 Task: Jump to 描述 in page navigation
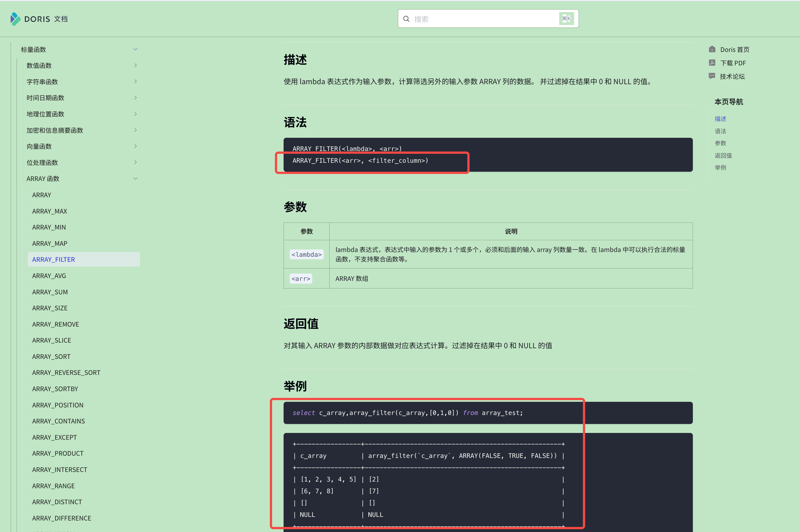[720, 119]
